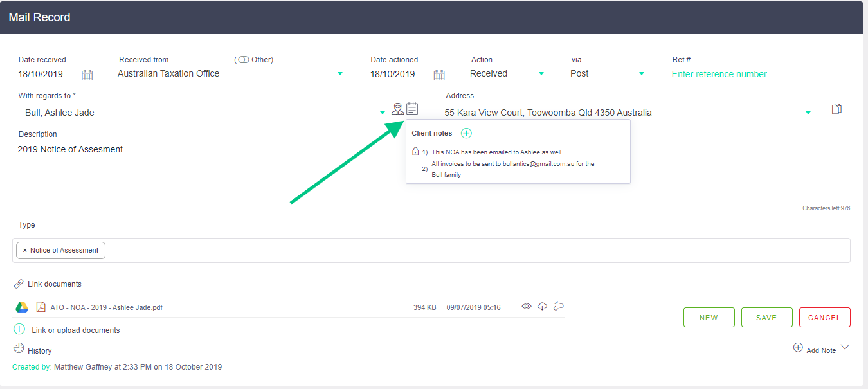
Task: Click the Created by Matthew Gaffney history entry
Action: point(117,367)
